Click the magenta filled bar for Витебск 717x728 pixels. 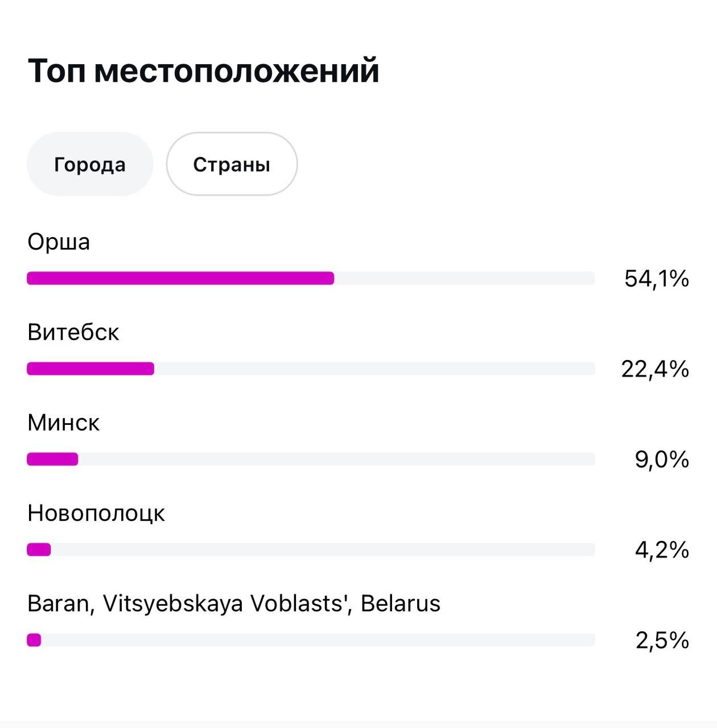pos(90,369)
